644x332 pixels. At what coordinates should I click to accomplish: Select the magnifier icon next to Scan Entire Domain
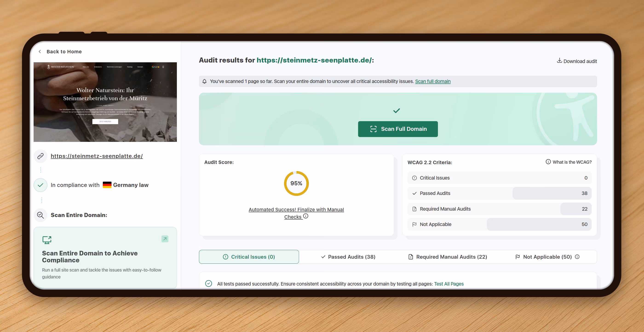point(40,215)
